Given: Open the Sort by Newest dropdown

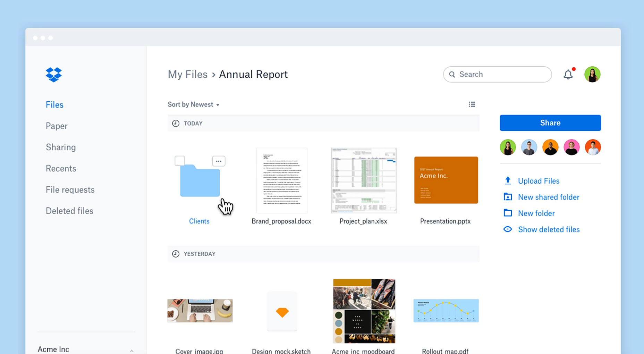Looking at the screenshot, I should pyautogui.click(x=193, y=104).
